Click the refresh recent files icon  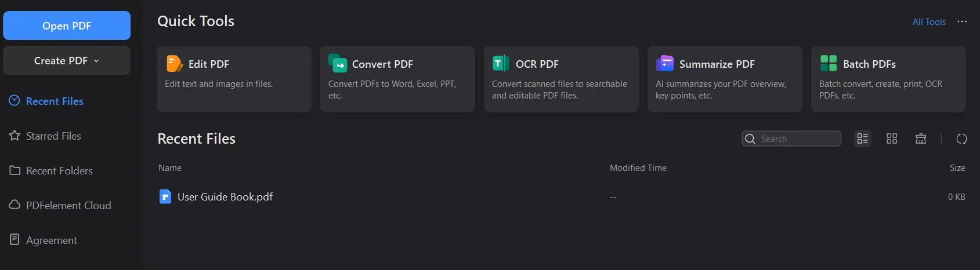pos(961,139)
